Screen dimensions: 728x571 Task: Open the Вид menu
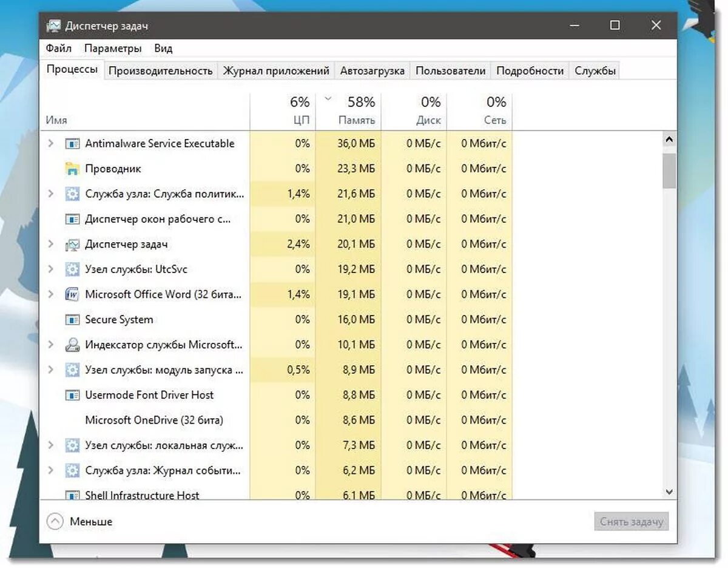pyautogui.click(x=163, y=49)
